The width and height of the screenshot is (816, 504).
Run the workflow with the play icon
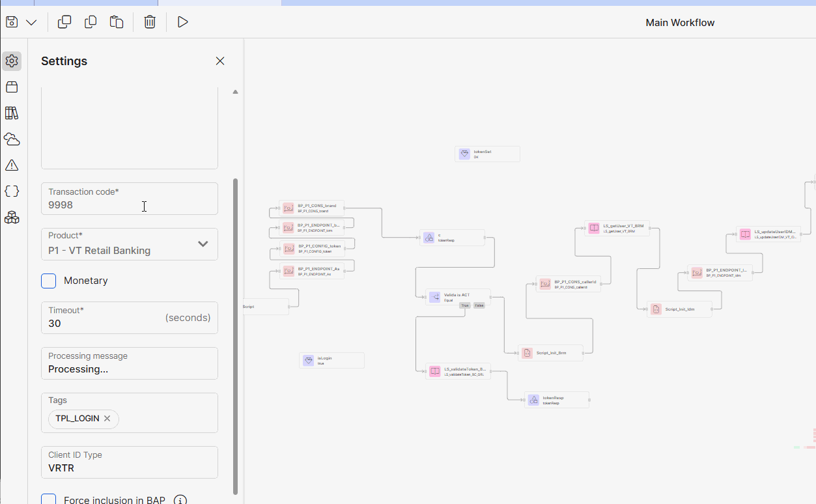tap(183, 22)
